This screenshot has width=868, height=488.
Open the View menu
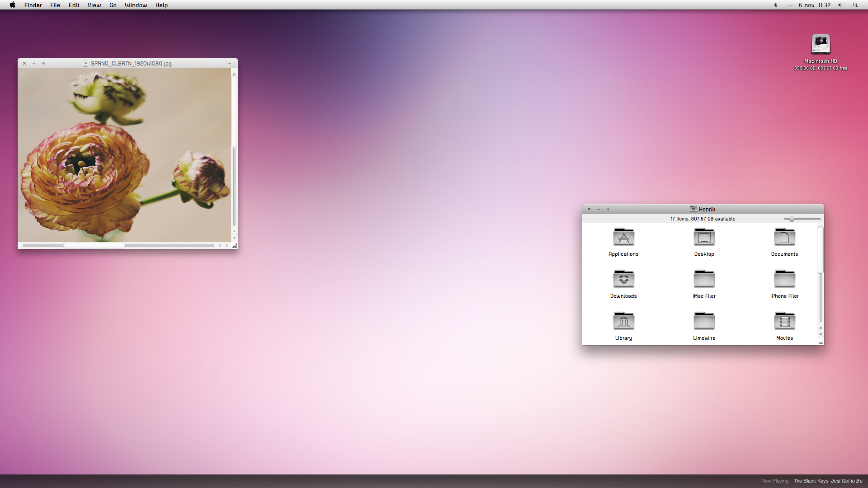tap(94, 5)
